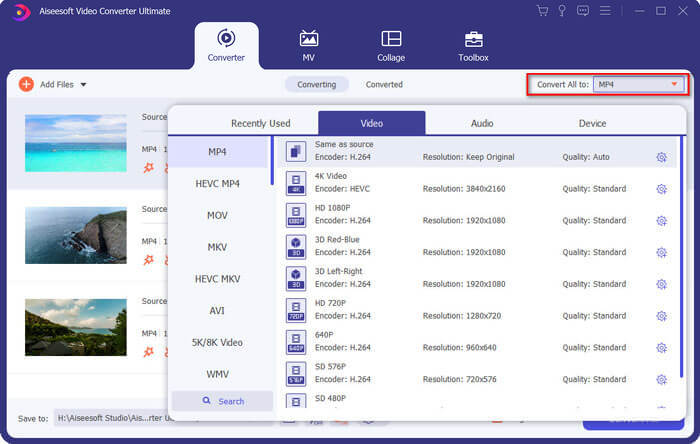Select the HD 1080P preset text

[x=333, y=207]
